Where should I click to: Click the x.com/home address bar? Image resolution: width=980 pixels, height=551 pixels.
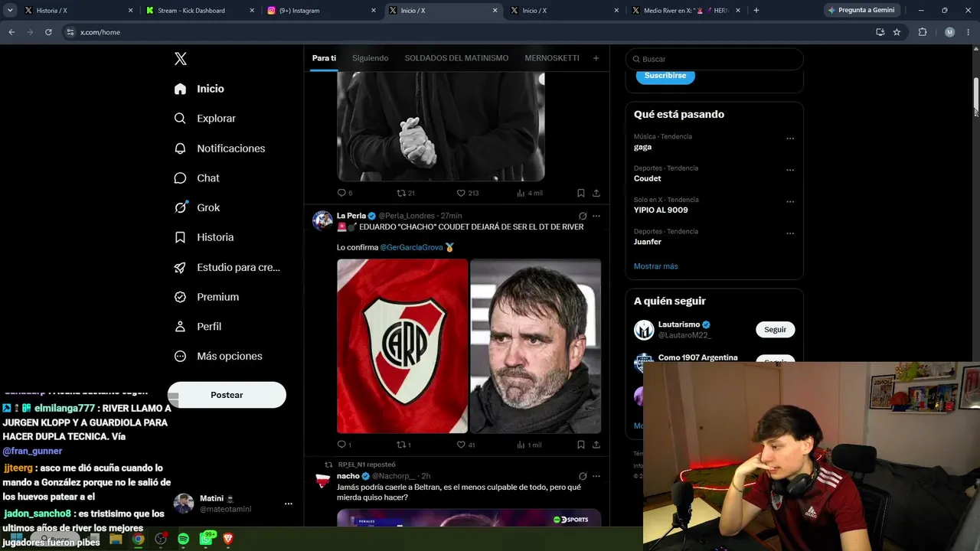coord(467,32)
